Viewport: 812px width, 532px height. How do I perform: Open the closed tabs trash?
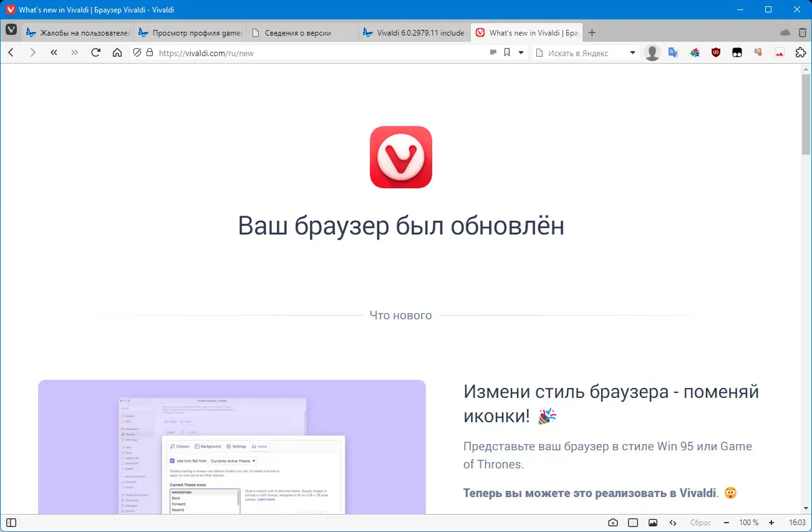pos(802,32)
